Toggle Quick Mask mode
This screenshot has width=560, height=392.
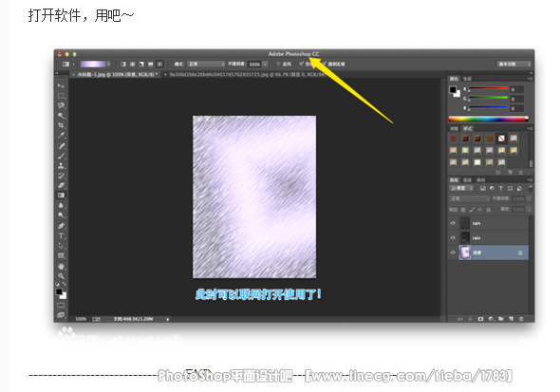61,306
